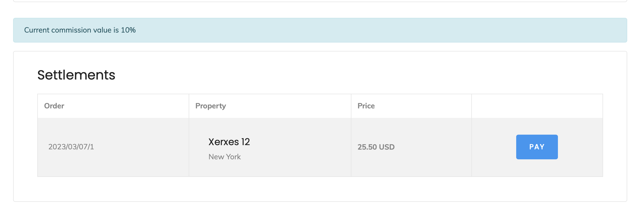
Task: Click the New York location text
Action: pos(224,157)
